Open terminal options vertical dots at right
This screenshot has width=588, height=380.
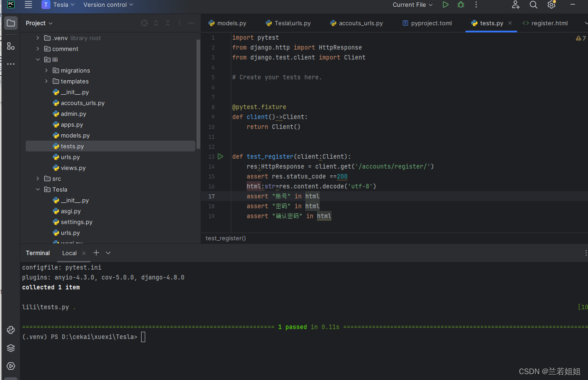585,253
